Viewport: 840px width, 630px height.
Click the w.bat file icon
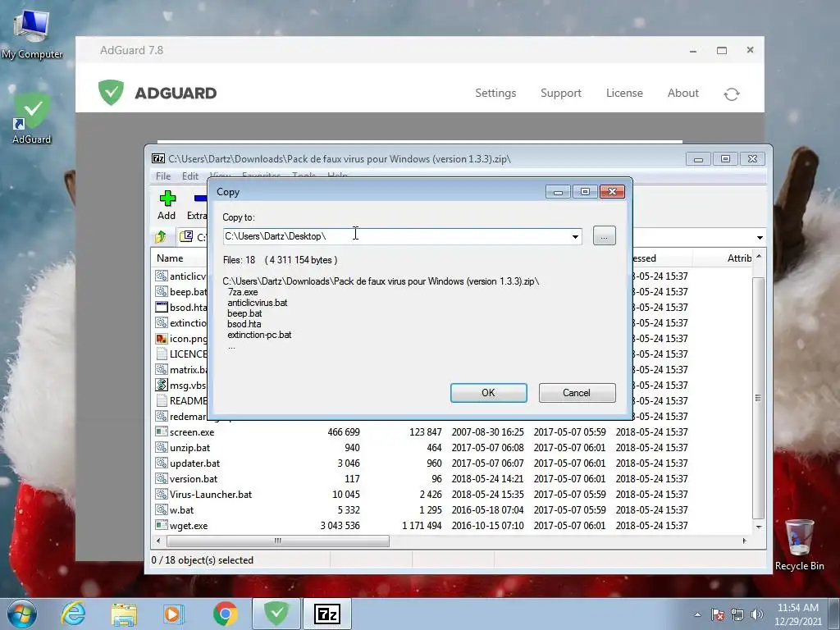[162, 509]
